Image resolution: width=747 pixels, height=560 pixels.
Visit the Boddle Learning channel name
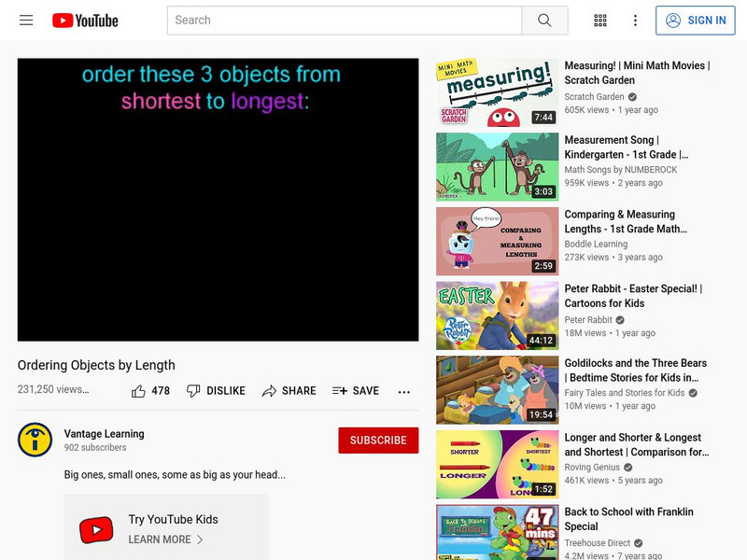pos(596,244)
